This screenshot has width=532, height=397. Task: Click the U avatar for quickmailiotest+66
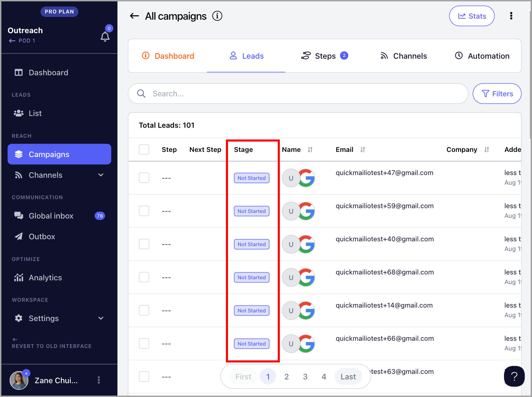pos(291,344)
